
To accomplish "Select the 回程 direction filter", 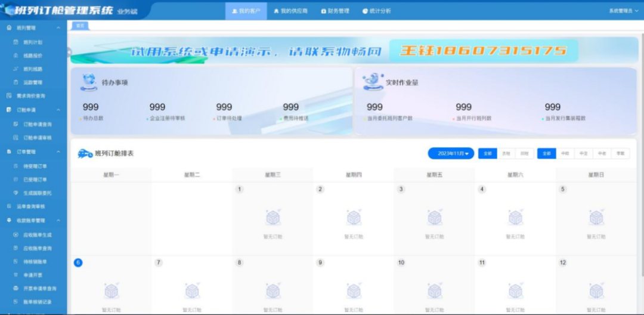I will click(525, 153).
